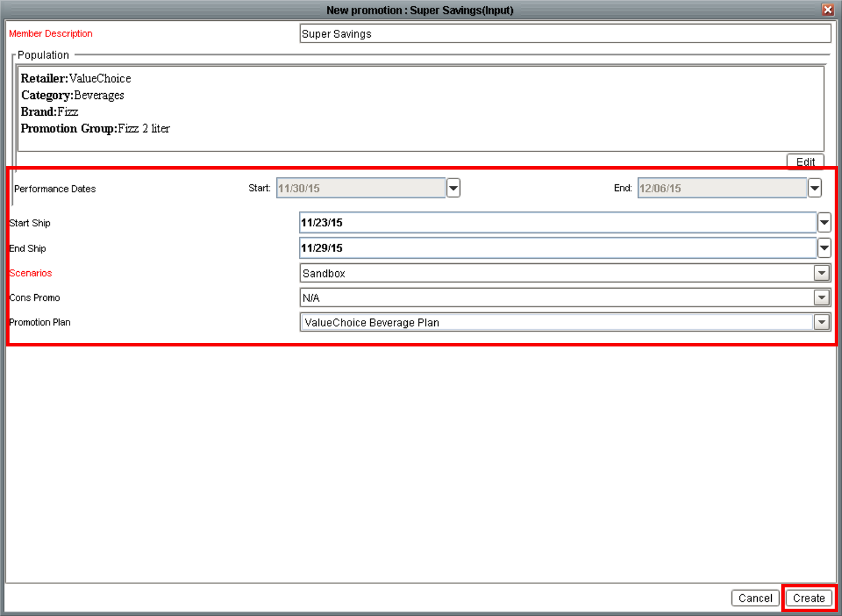Click Create to save the promotion
Image resolution: width=842 pixels, height=616 pixels.
coord(809,598)
